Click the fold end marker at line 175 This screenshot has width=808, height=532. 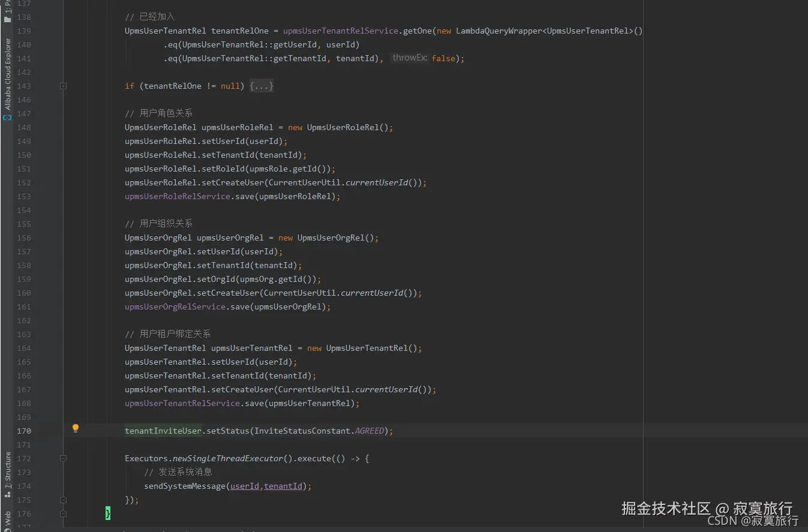pyautogui.click(x=63, y=500)
